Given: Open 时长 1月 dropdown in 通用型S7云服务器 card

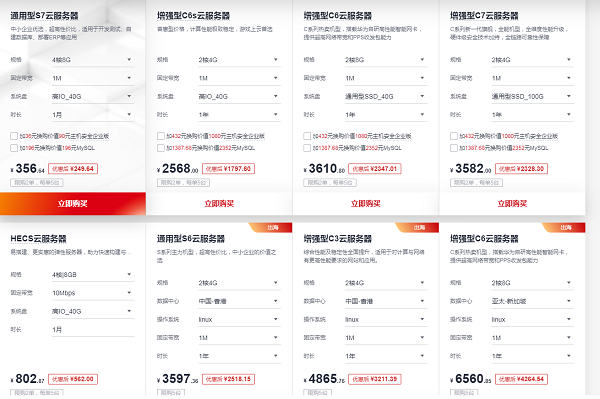Looking at the screenshot, I should tap(93, 115).
